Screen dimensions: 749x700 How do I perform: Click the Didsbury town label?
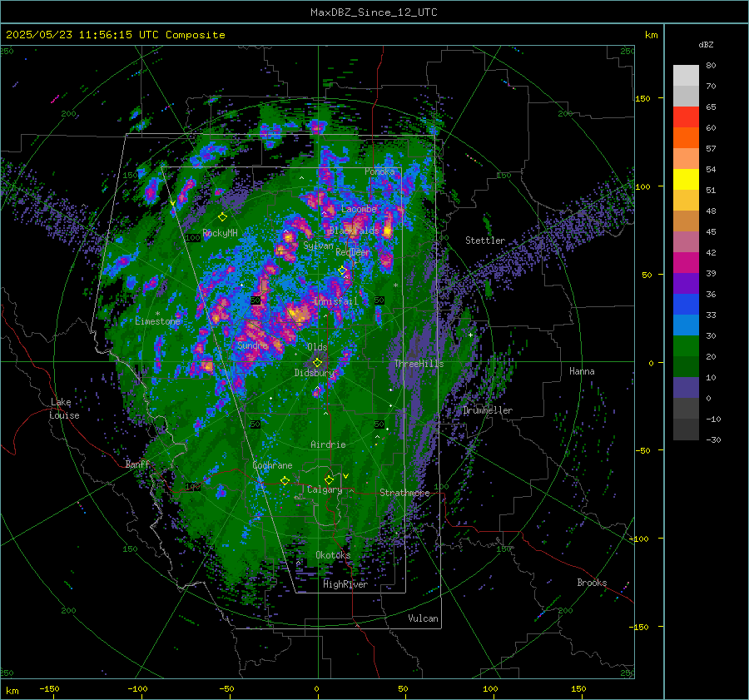tap(315, 373)
